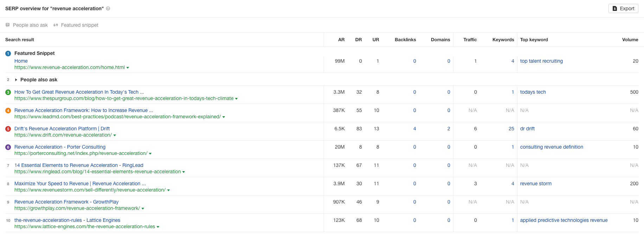Open top keyword 'top talent recruiting'
Screen dimensions: 644x237
541,61
